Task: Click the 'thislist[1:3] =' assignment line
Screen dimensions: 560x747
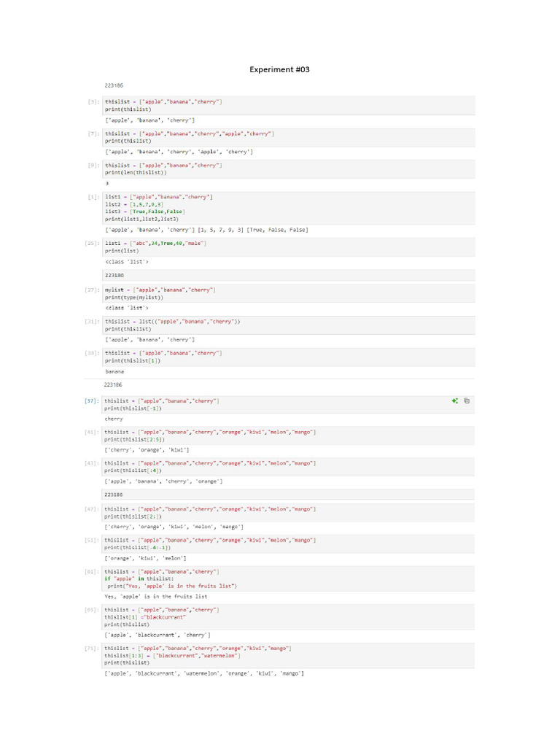Action: pos(172,656)
